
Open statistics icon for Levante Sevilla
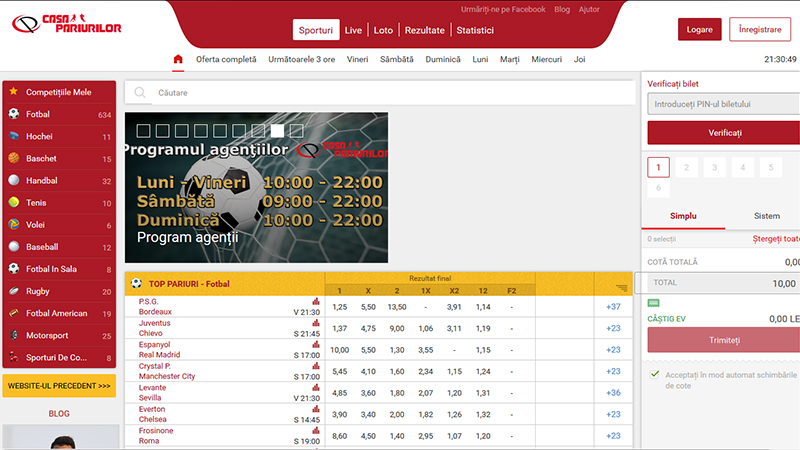[316, 387]
